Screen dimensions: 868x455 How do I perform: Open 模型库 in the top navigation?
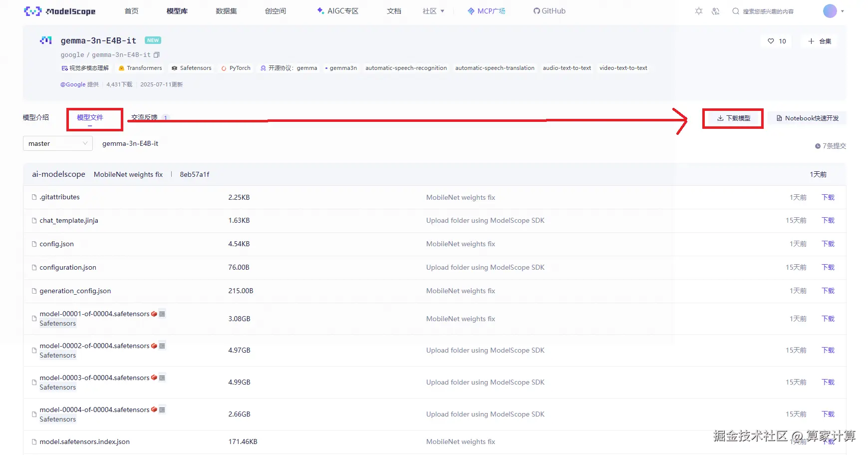click(177, 11)
